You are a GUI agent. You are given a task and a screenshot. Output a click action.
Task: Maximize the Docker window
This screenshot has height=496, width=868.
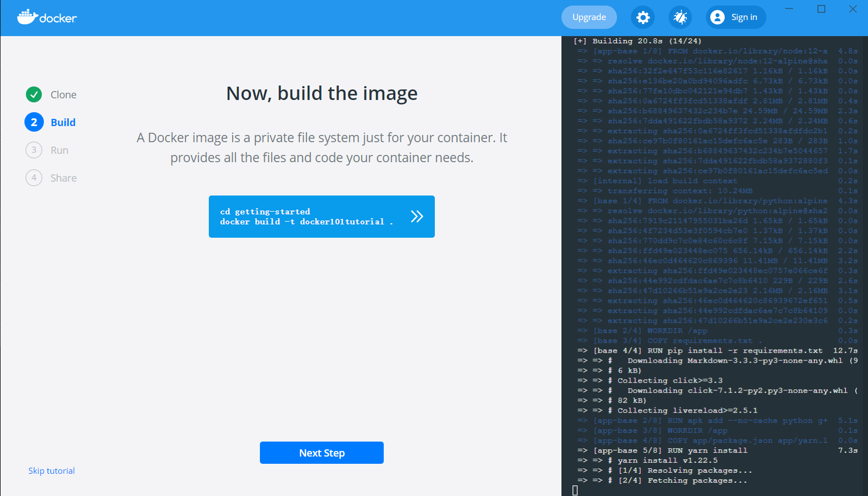821,9
